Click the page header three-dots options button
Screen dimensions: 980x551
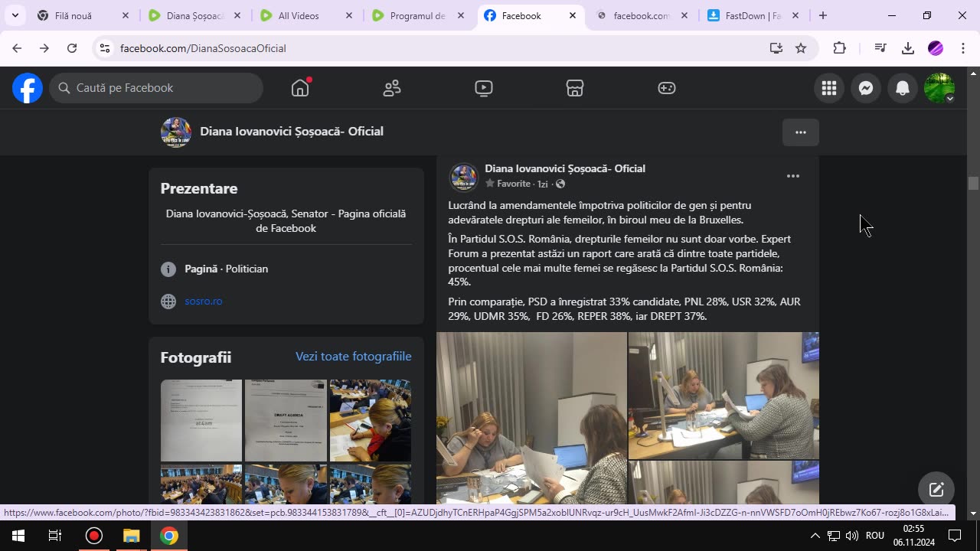801,132
